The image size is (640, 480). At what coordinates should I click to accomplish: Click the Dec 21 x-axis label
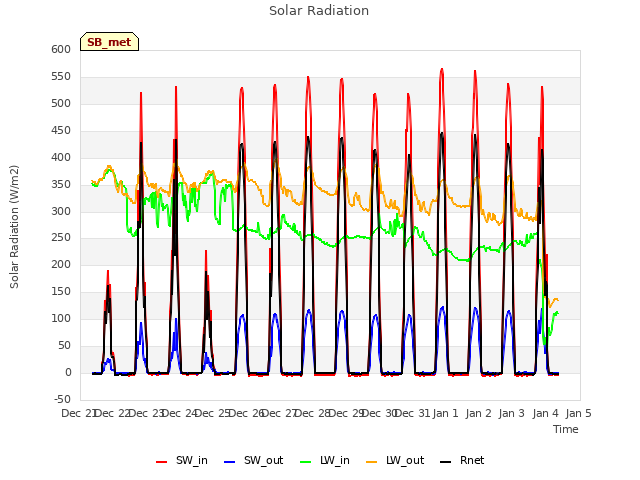[78, 413]
